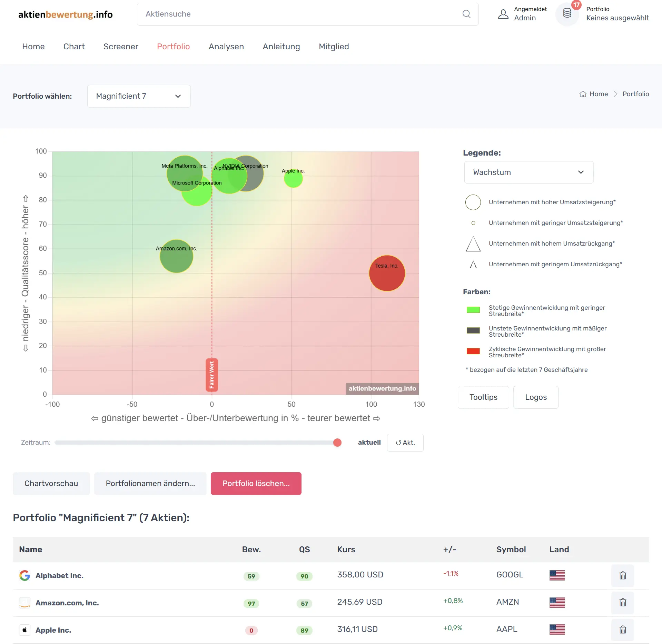Click the Home breadcrumb house icon

click(x=583, y=94)
